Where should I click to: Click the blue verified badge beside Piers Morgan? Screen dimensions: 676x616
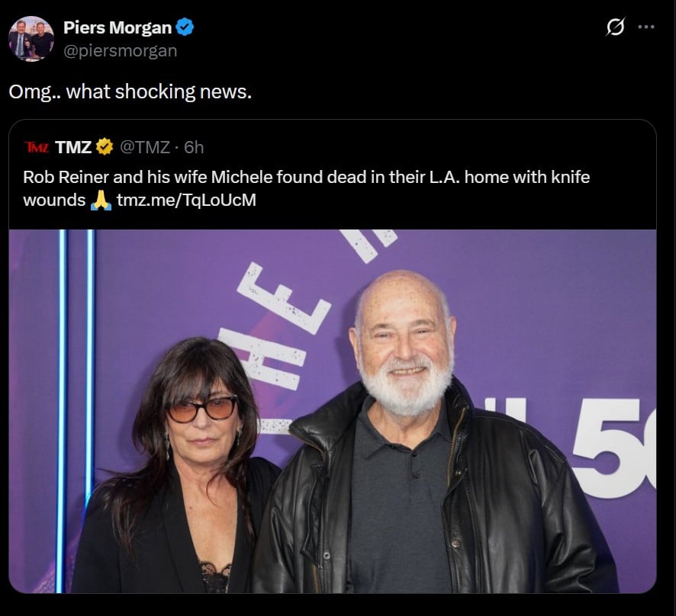[x=185, y=28]
